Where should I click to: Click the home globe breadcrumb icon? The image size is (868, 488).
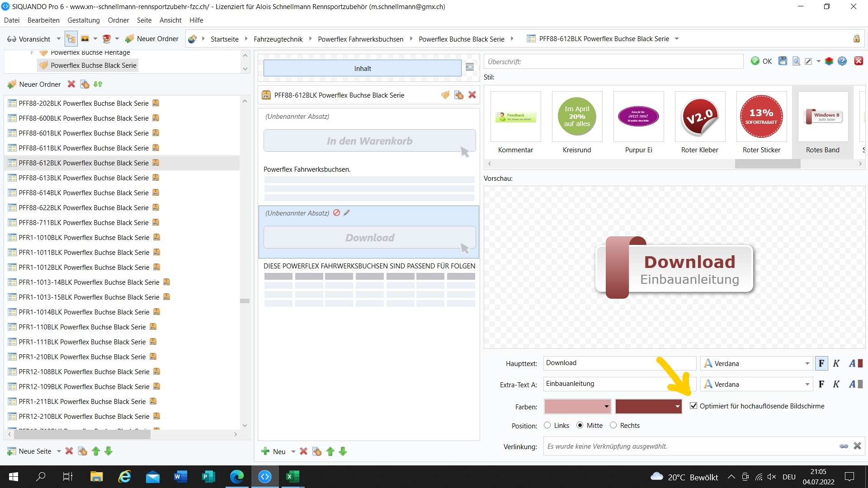[x=193, y=39]
